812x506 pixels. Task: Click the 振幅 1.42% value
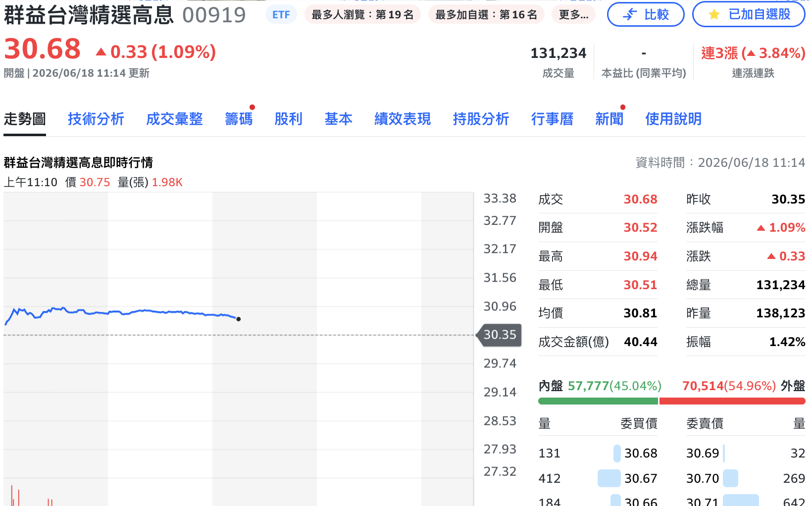click(x=787, y=342)
